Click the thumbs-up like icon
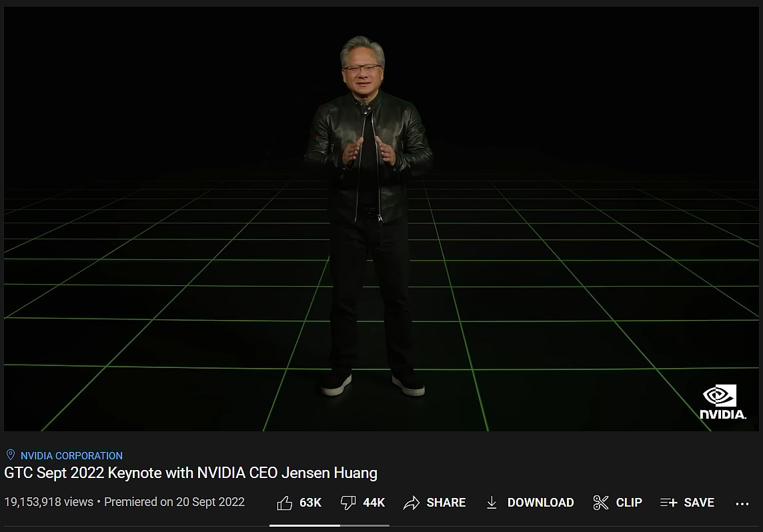 pyautogui.click(x=285, y=503)
